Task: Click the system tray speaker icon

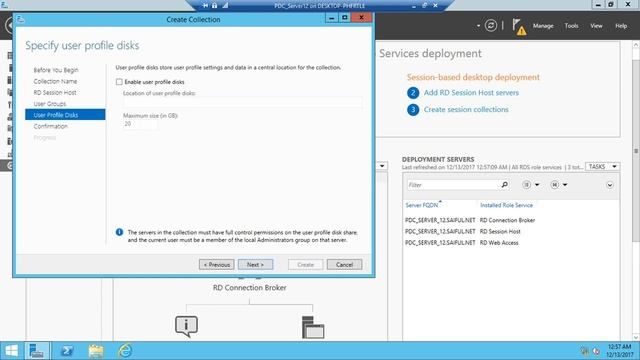Action: (x=596, y=351)
